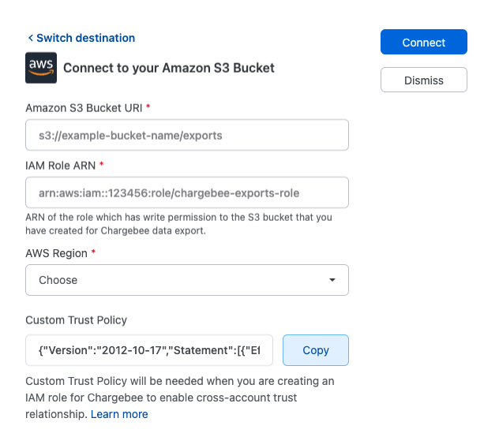Click the AWS Region label
Viewport: 484px width, 448px height.
[x=57, y=252]
